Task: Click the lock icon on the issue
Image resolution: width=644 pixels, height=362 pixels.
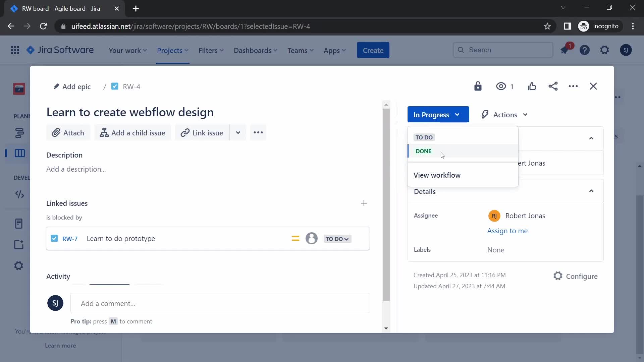Action: point(478,86)
